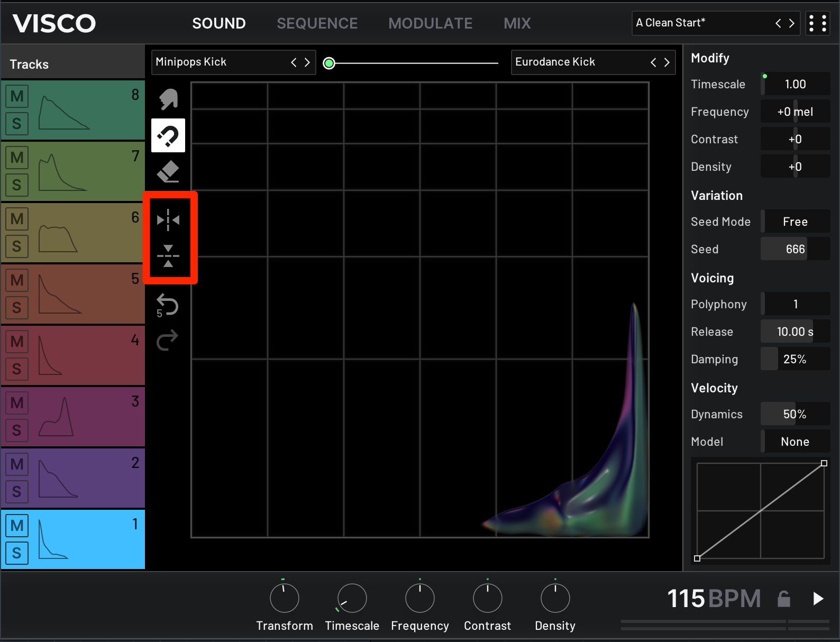
Task: Solo track 6
Action: coord(17,246)
